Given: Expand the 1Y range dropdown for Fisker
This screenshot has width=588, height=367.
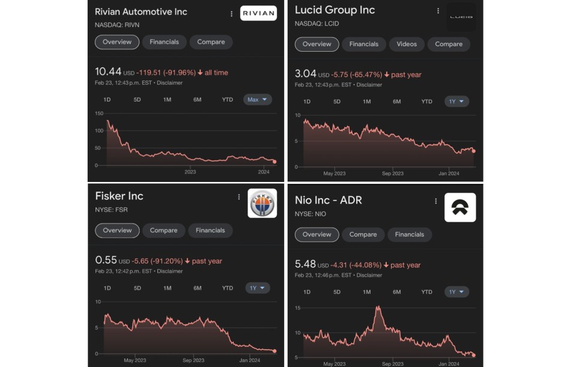Looking at the screenshot, I should [x=257, y=288].
